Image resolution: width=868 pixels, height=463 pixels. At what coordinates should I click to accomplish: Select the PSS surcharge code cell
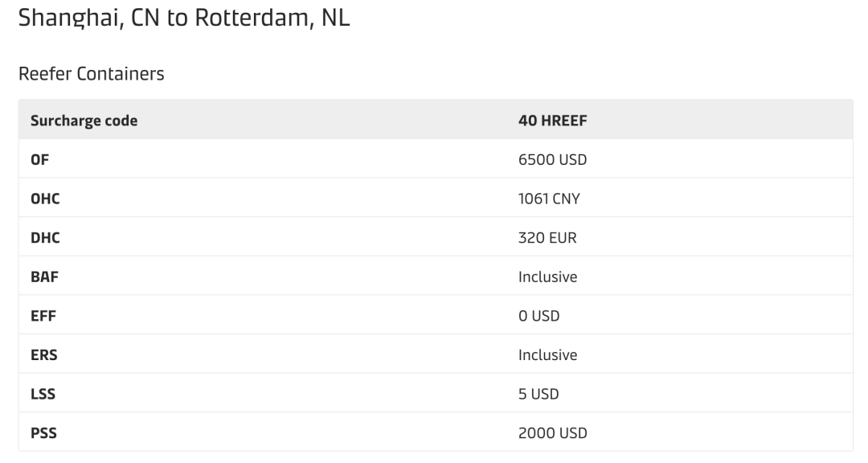[x=42, y=433]
